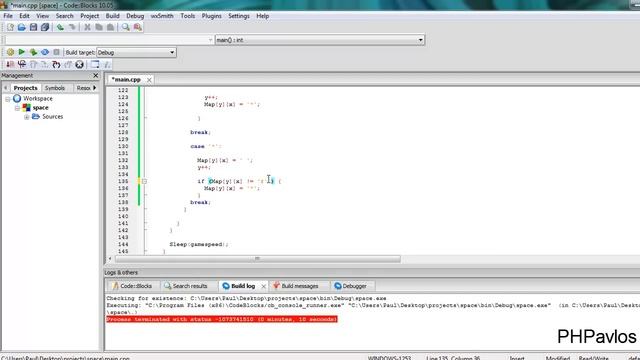
Task: Click the Save file toolbar icon
Action: click(x=33, y=27)
